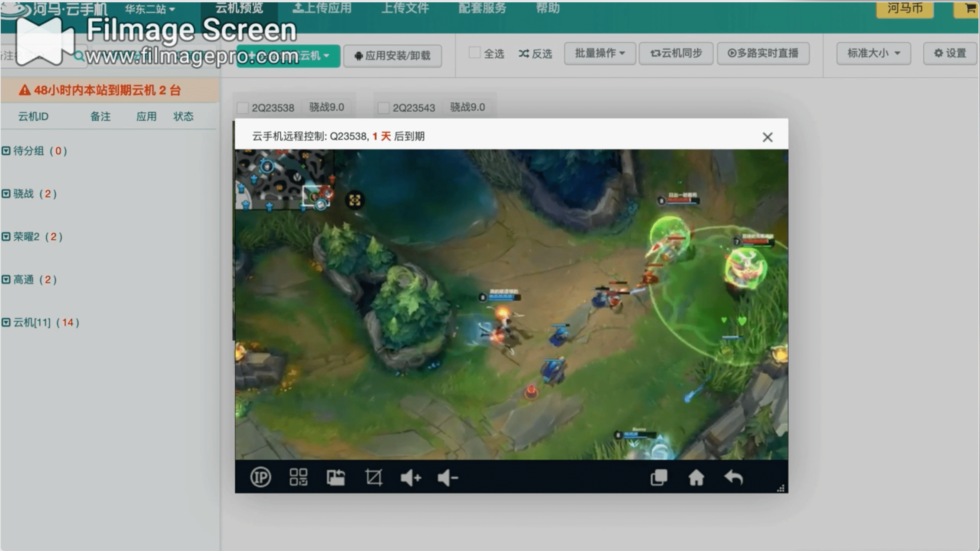Go to cloud phone home screen
The image size is (980, 551).
696,477
